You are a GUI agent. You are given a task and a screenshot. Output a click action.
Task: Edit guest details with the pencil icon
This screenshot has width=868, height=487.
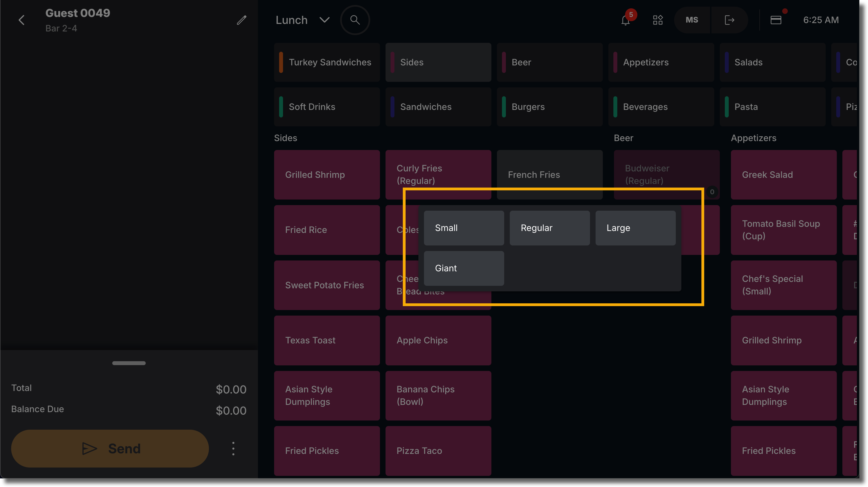click(x=241, y=20)
